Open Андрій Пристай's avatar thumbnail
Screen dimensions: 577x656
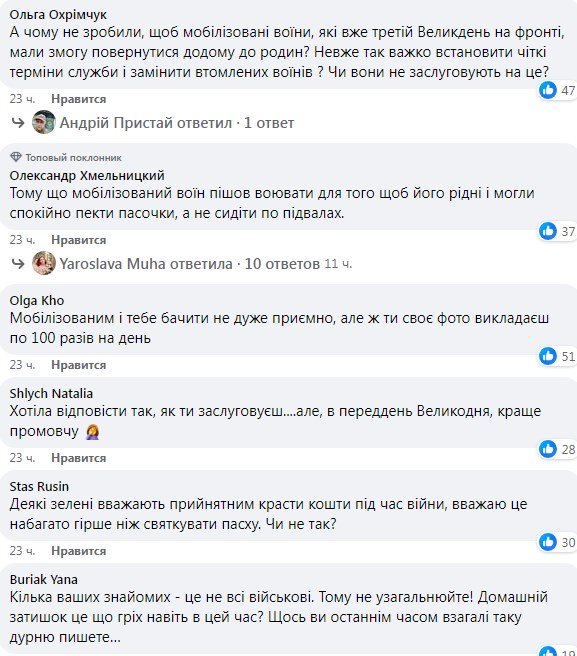44,122
